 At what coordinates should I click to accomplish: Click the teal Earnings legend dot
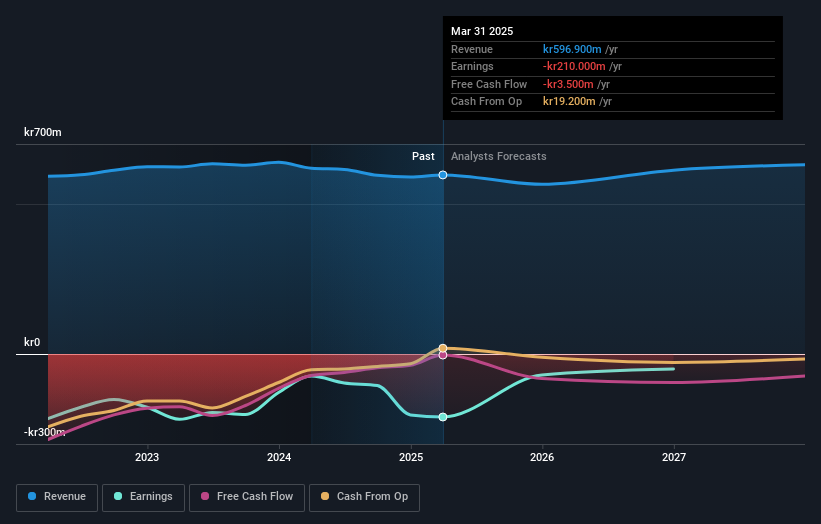[118, 496]
